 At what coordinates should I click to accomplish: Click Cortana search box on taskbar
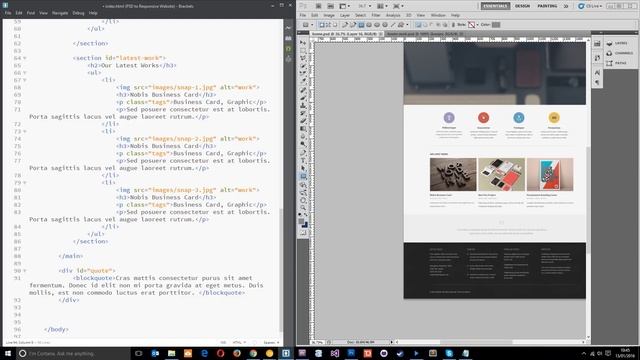tap(73, 353)
